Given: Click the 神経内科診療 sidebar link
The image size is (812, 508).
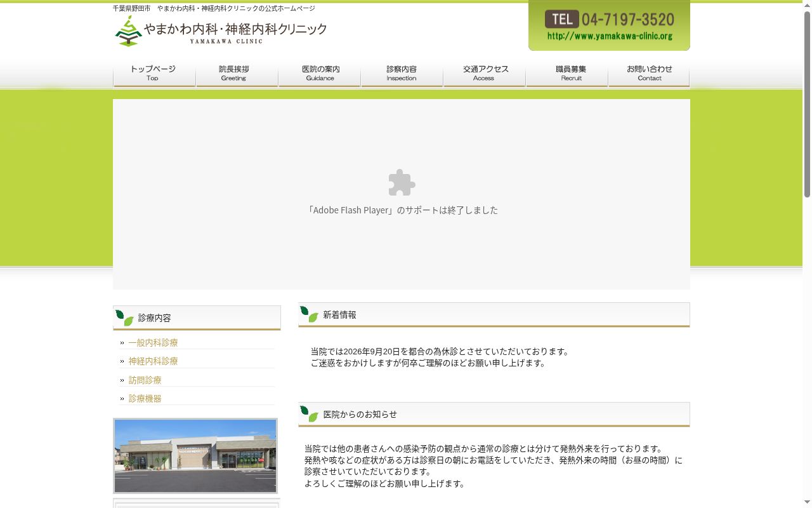Looking at the screenshot, I should click(x=153, y=361).
